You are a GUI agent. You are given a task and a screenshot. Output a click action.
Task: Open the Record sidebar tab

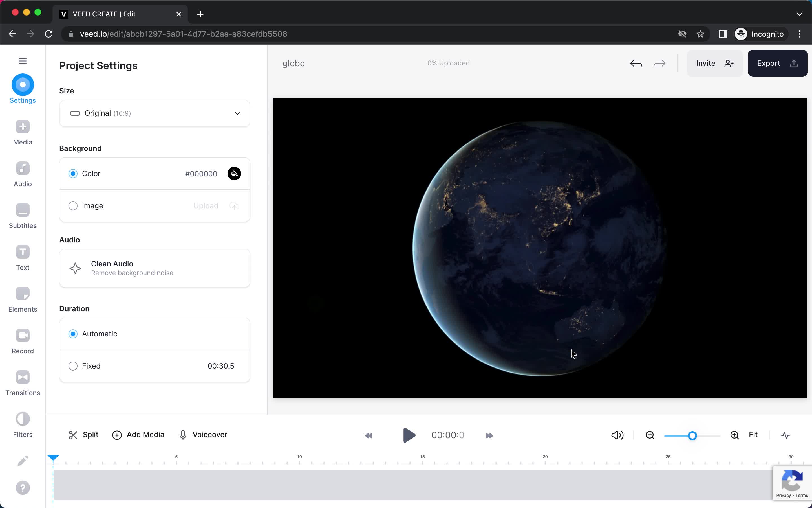point(23,341)
